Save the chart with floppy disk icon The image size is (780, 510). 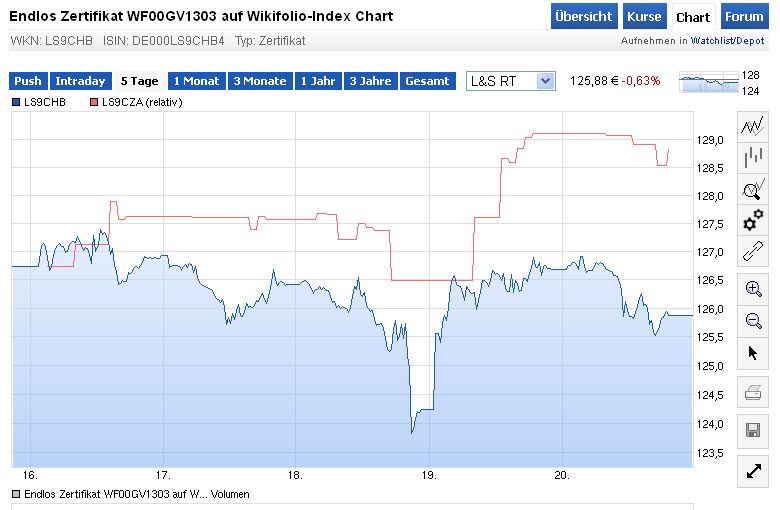[x=753, y=430]
